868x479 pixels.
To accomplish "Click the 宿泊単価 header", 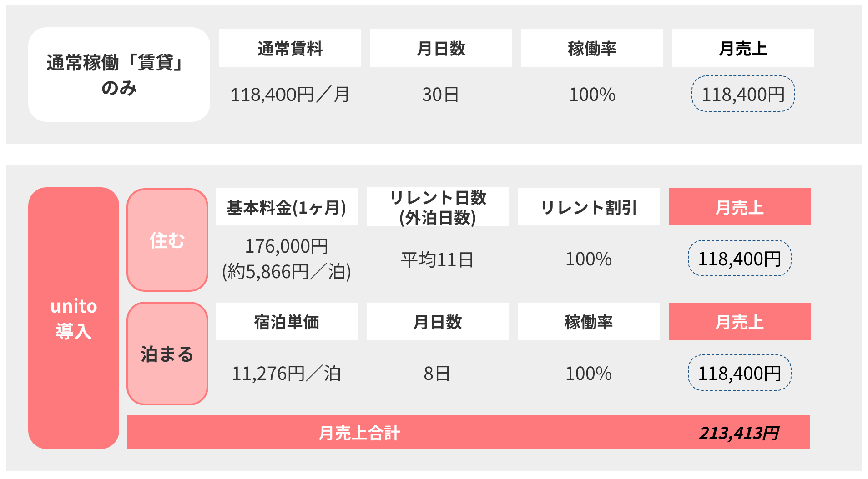I will click(286, 322).
